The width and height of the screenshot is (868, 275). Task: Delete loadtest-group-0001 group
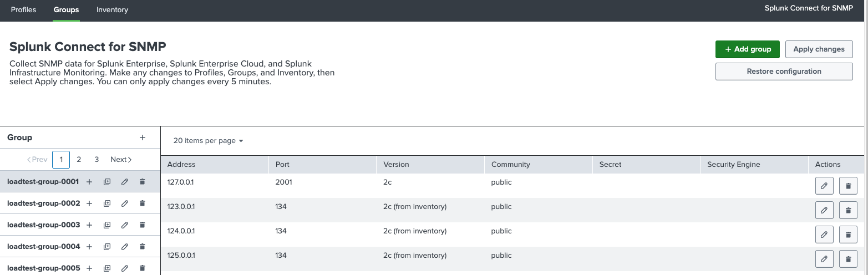click(x=143, y=182)
